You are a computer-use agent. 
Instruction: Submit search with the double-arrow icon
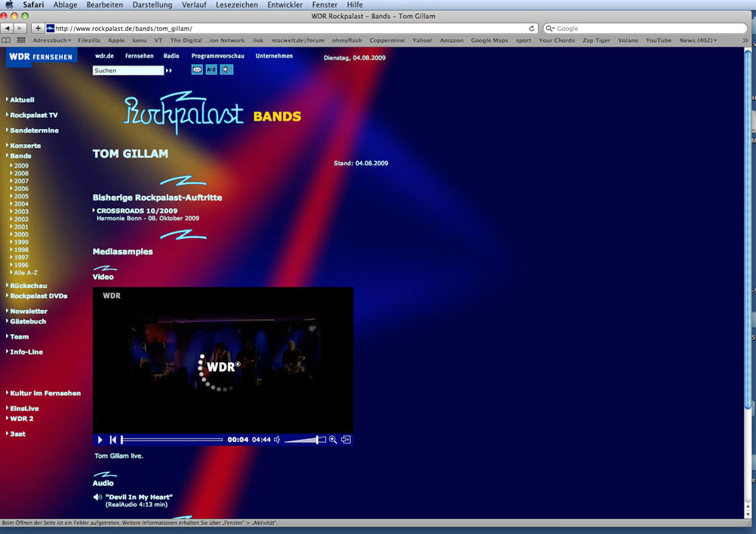169,70
